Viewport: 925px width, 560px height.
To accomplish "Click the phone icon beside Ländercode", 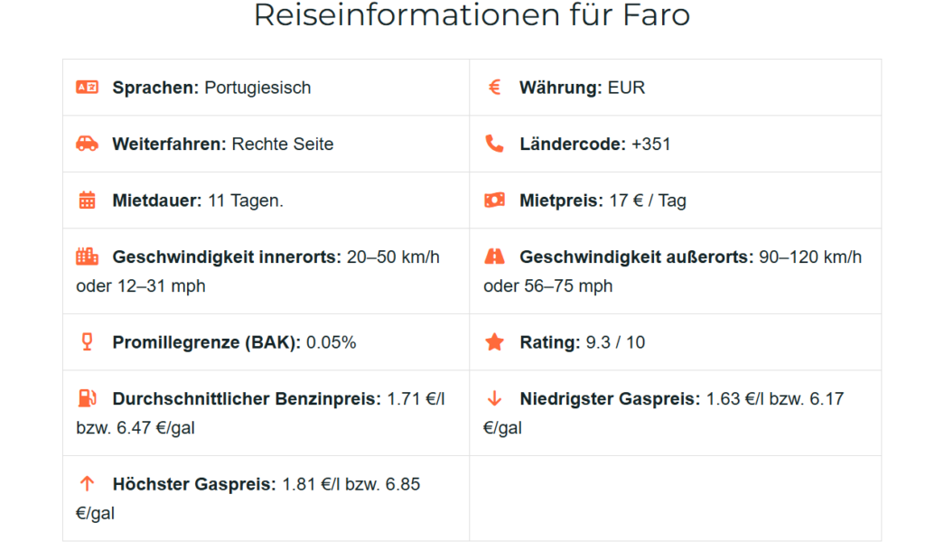I will (494, 144).
